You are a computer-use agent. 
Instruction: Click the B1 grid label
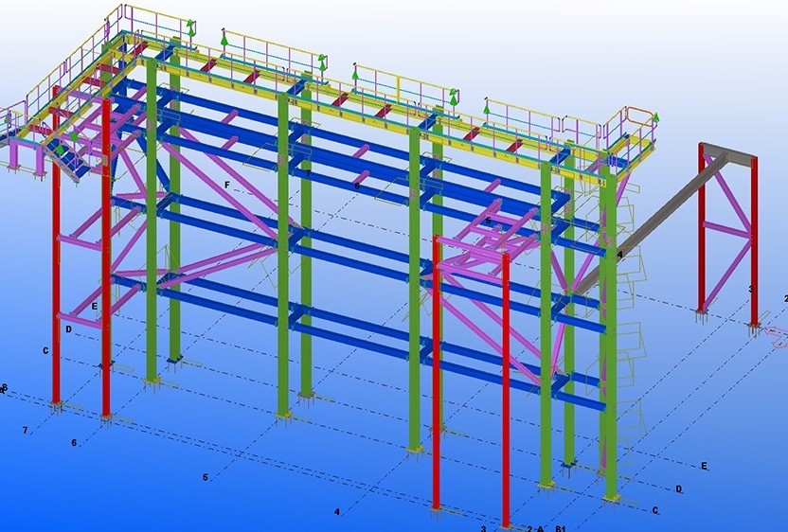click(561, 528)
